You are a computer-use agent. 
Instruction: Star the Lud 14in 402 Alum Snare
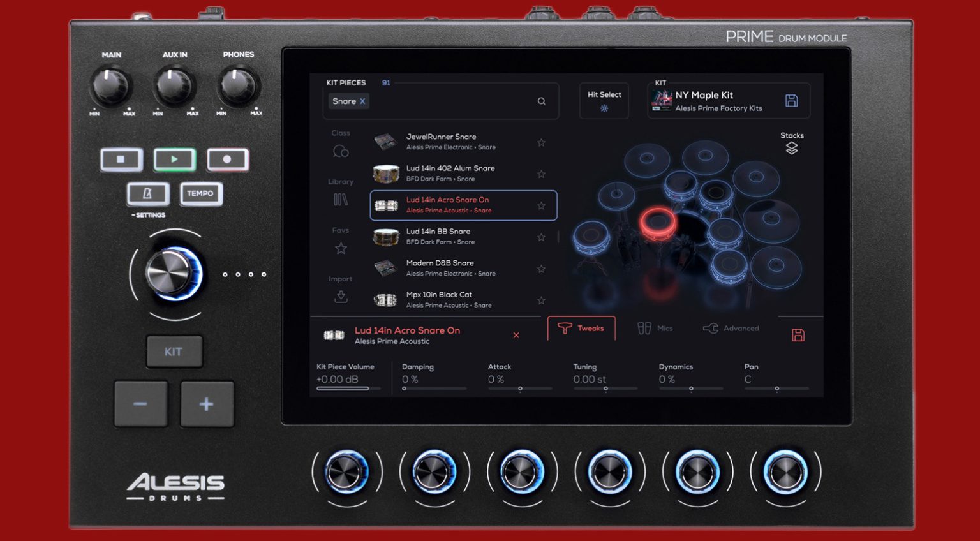click(x=541, y=174)
